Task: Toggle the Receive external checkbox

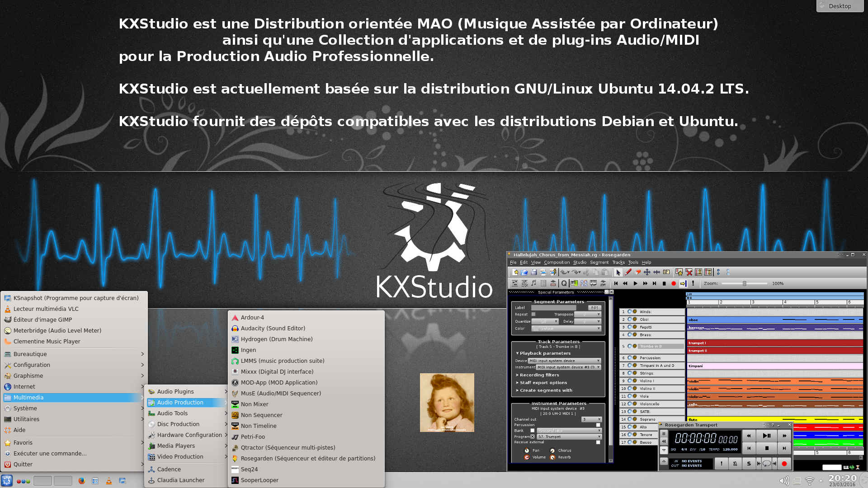Action: [598, 442]
